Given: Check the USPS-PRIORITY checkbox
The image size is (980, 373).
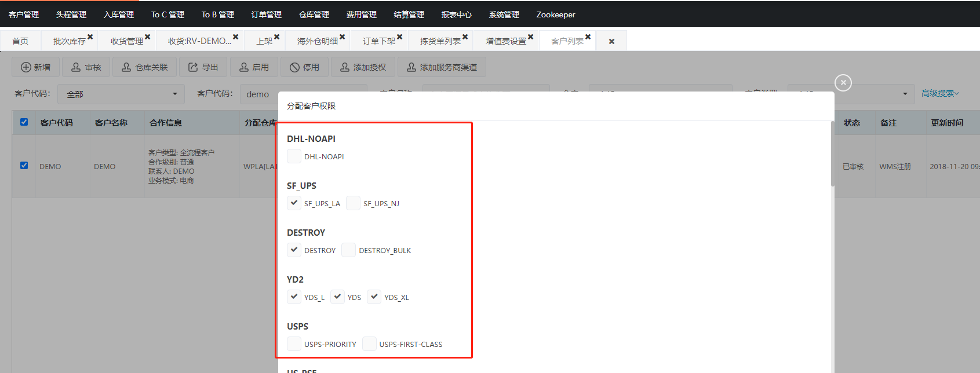Looking at the screenshot, I should 294,343.
